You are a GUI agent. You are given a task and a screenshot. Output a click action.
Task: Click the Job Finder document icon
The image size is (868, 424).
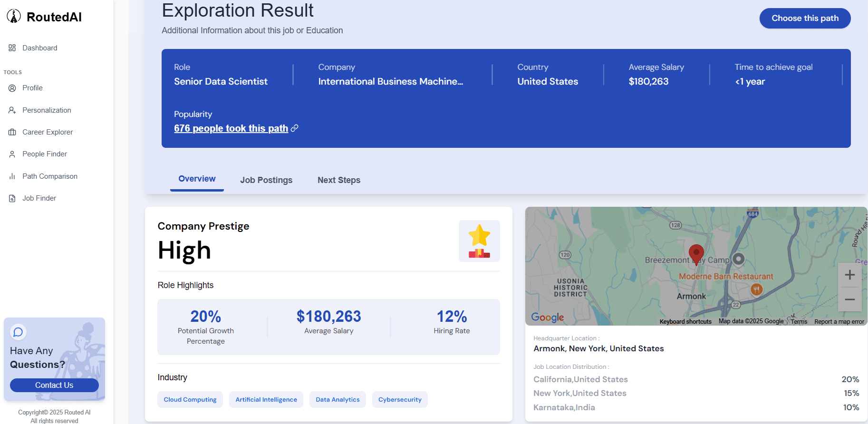(x=12, y=198)
